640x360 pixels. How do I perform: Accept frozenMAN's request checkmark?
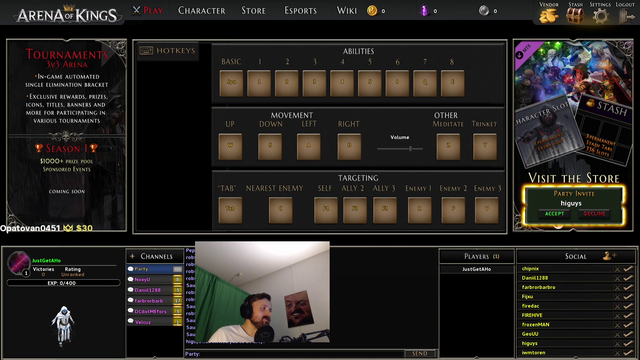(x=628, y=325)
